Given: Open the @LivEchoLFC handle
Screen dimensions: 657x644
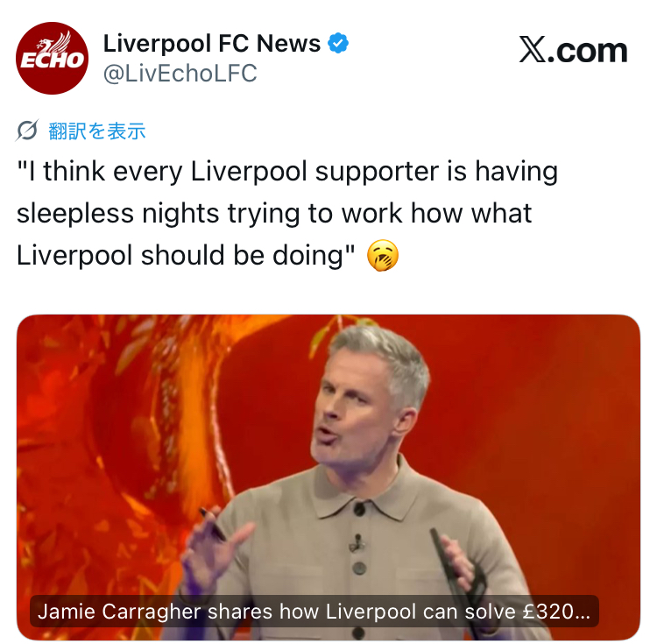Looking at the screenshot, I should [x=180, y=74].
